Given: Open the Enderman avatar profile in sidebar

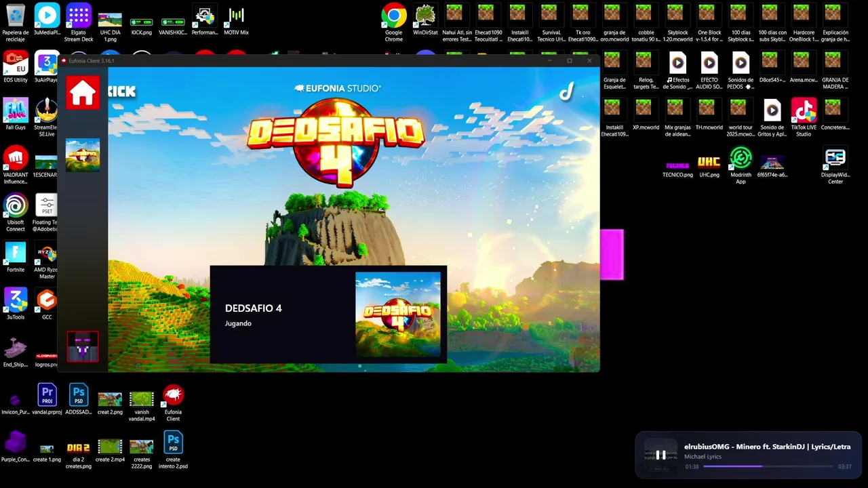Looking at the screenshot, I should pos(83,347).
